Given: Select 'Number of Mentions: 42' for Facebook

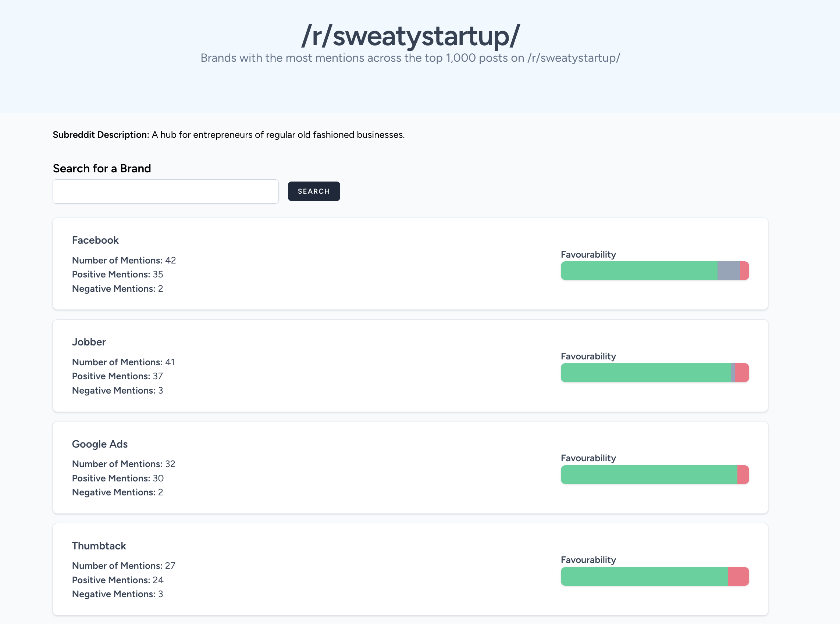Looking at the screenshot, I should (x=124, y=260).
